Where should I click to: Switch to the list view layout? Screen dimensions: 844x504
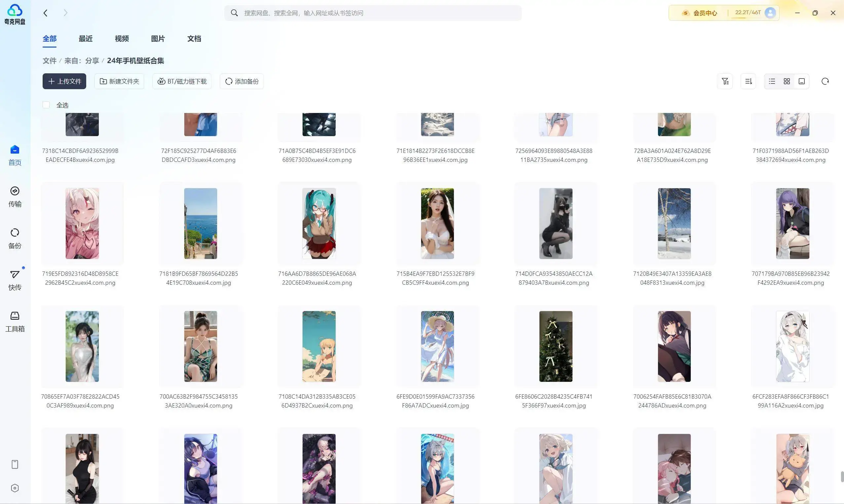pos(772,81)
